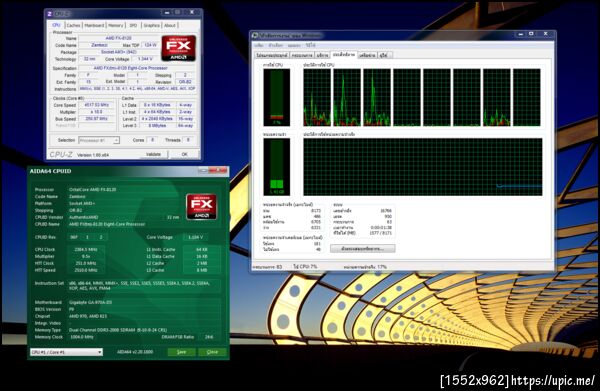Screen dimensions: 600x391
Task: Click the AMD FX logo in CPU-Z
Action: point(179,48)
